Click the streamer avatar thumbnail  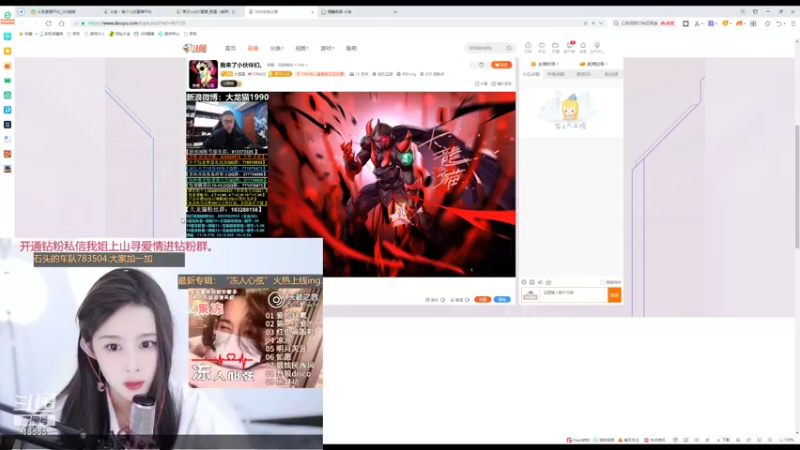tap(203, 74)
